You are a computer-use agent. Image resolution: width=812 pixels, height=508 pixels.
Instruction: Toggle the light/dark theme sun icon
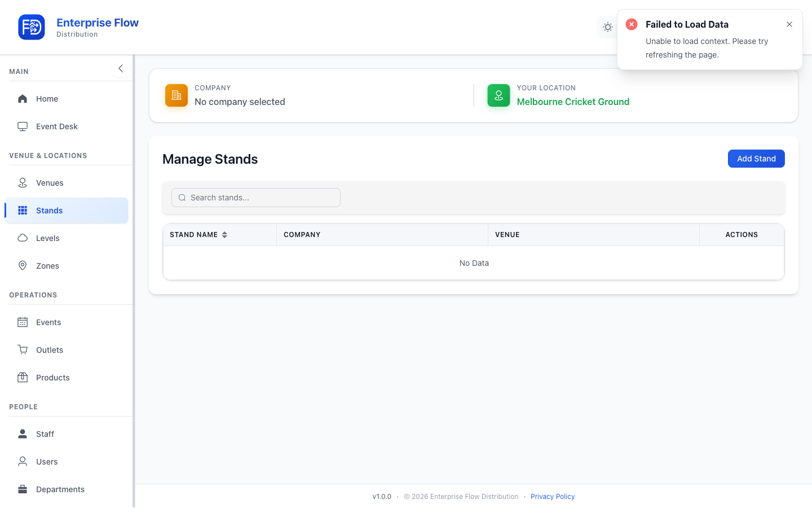pyautogui.click(x=607, y=27)
